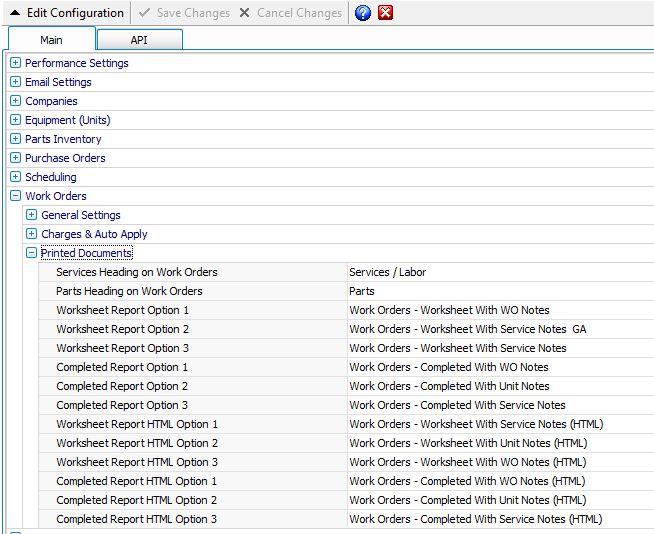
Task: Select the Scheduling label
Action: coord(51,177)
